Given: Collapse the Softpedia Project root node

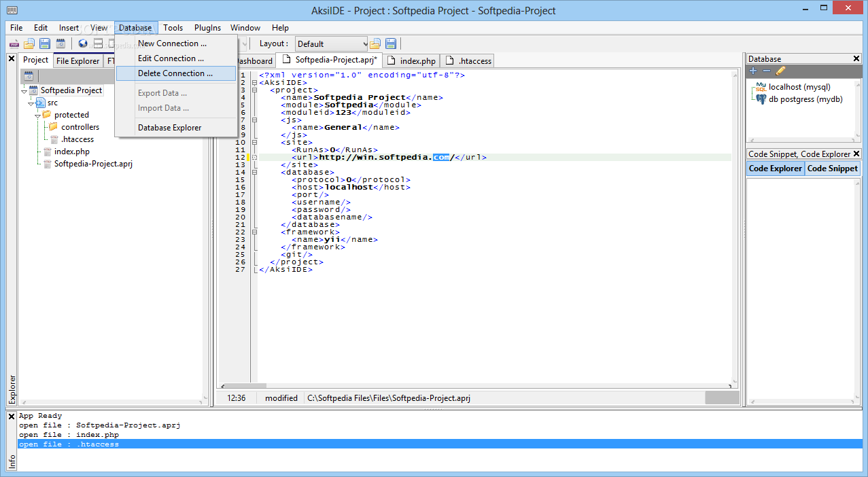Looking at the screenshot, I should (x=24, y=91).
